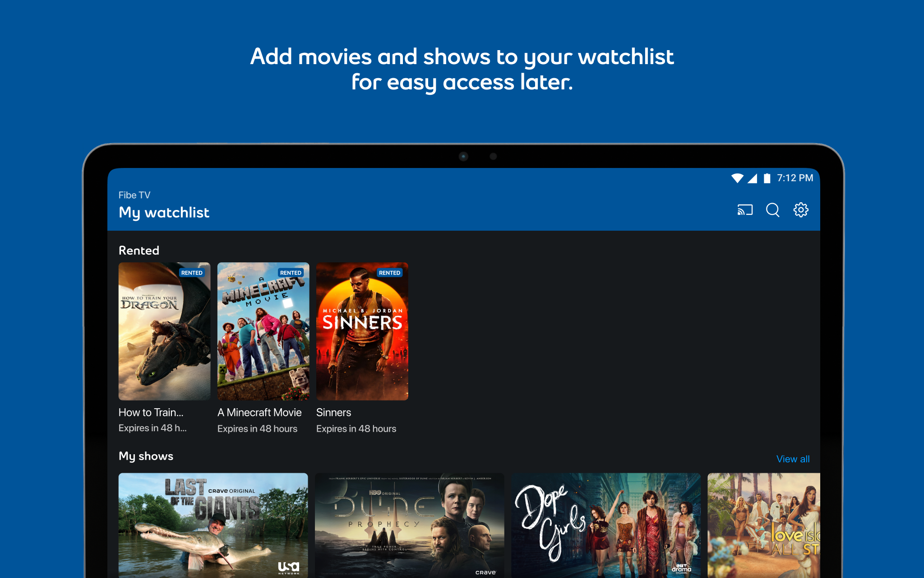This screenshot has height=578, width=924.
Task: Tap the cast screen icon
Action: [745, 210]
